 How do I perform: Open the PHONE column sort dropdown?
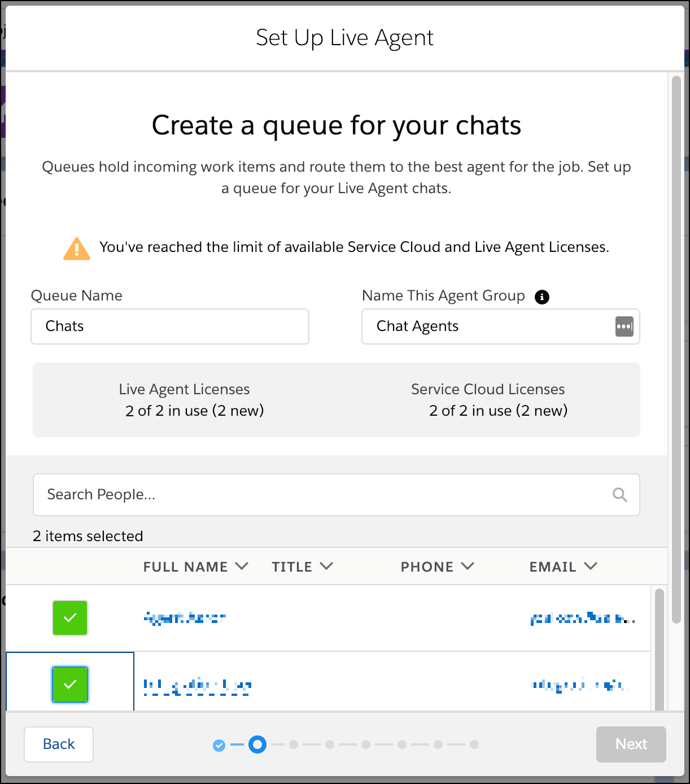468,566
